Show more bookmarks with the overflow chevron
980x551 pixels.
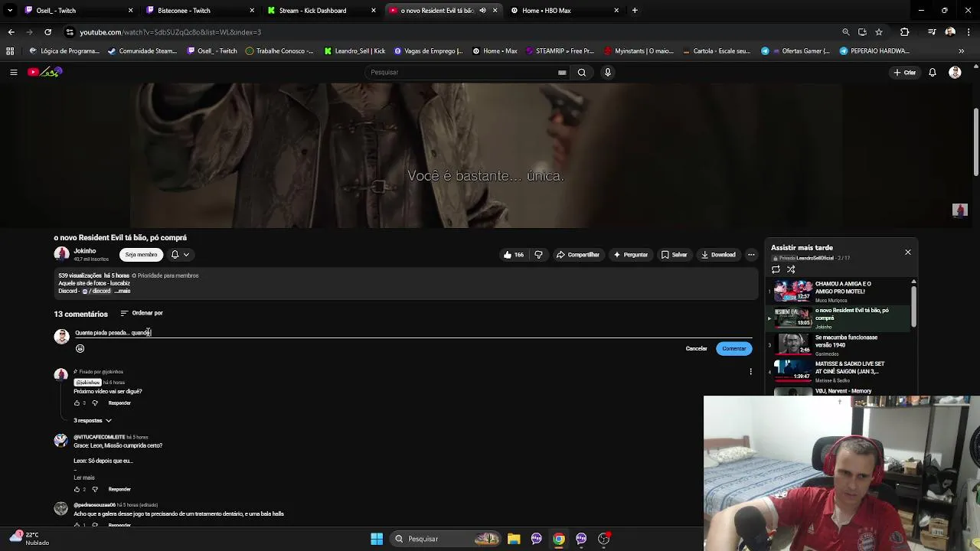(962, 51)
